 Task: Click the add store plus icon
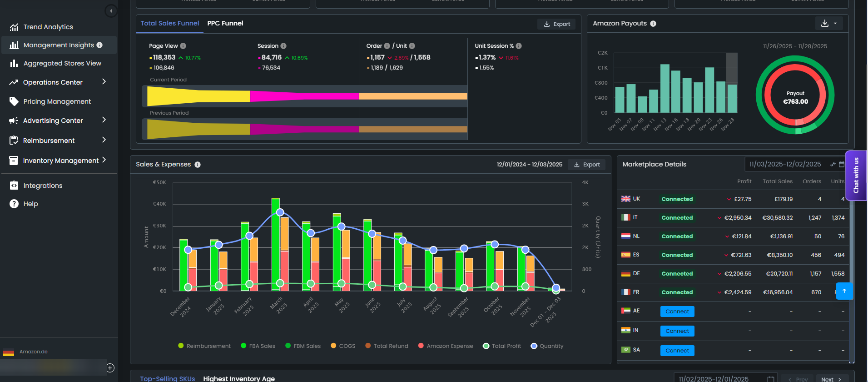click(x=110, y=368)
